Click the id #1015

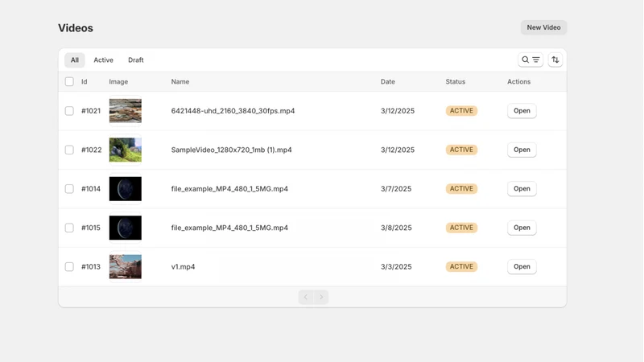(x=91, y=228)
